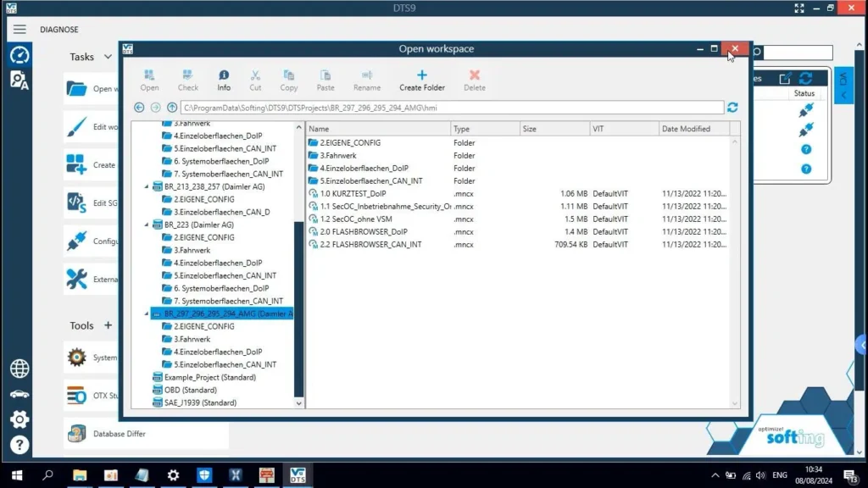Screen dimensions: 868x488
Task: Click the folder path address field
Action: (x=452, y=108)
